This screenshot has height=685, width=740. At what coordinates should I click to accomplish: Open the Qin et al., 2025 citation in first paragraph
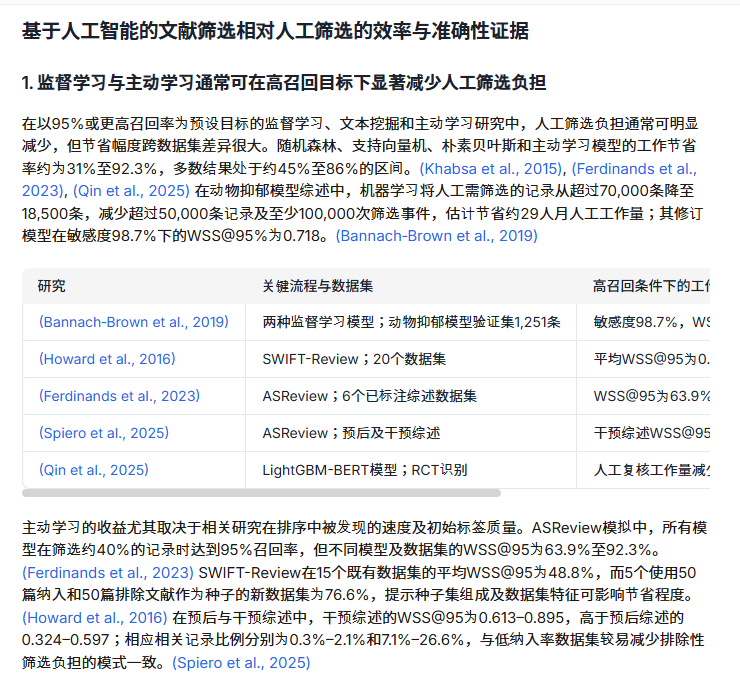[131, 191]
